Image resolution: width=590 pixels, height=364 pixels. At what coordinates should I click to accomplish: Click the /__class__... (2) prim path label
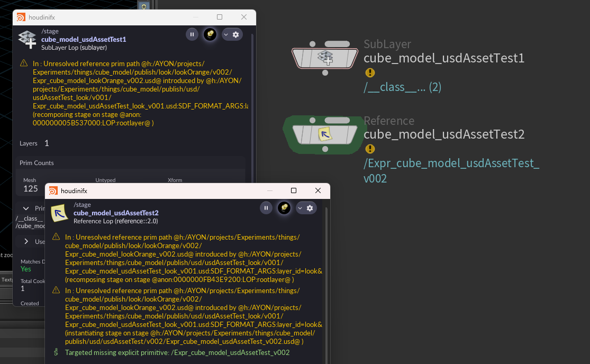[x=402, y=87]
